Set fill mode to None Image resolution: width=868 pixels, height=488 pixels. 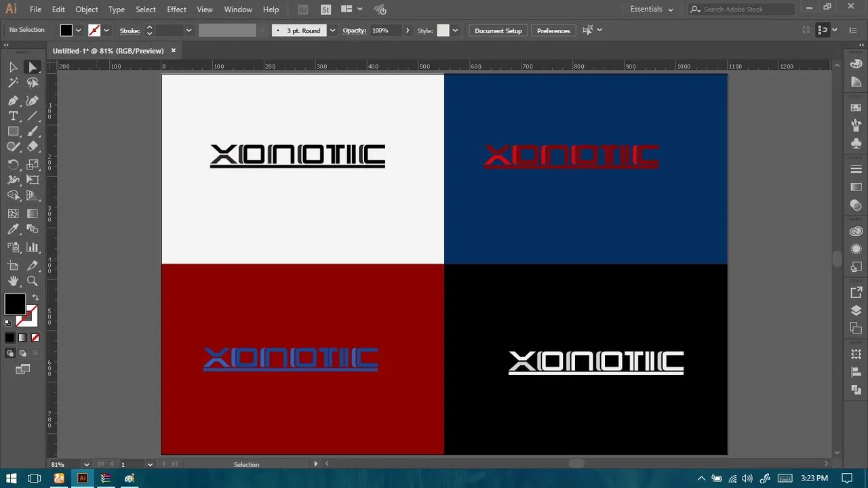pyautogui.click(x=35, y=338)
